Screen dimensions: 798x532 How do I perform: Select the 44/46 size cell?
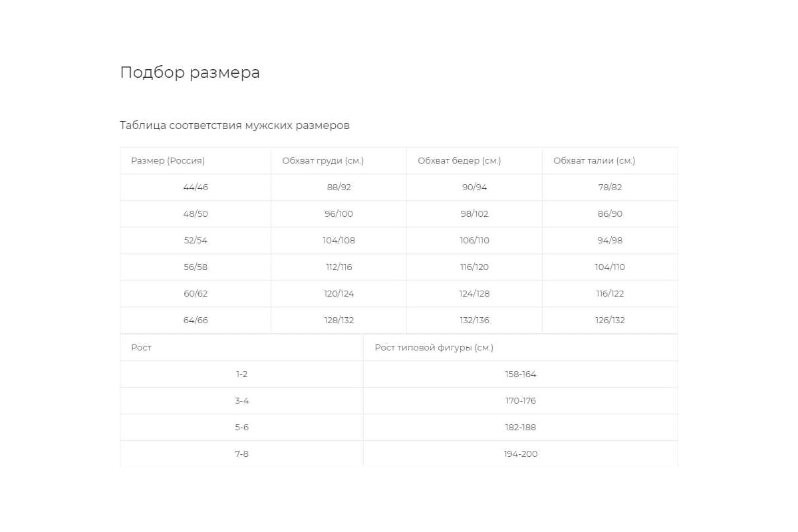click(x=196, y=188)
